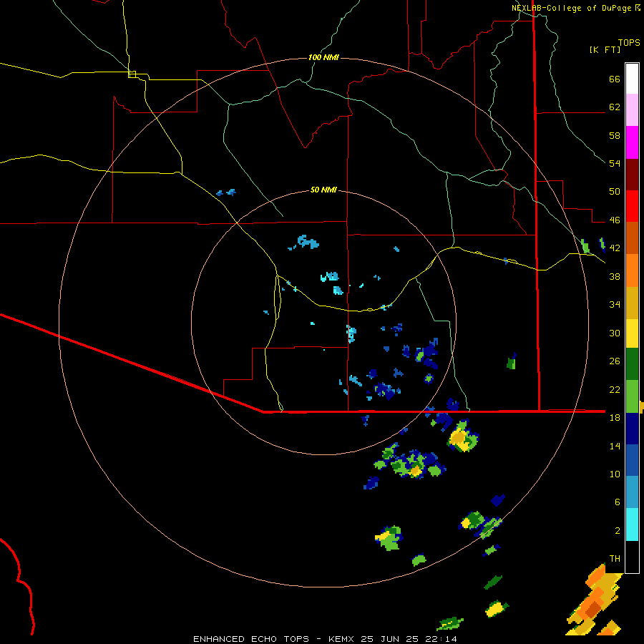
Task: Click the "100 NMI" range ring label
Action: click(323, 57)
